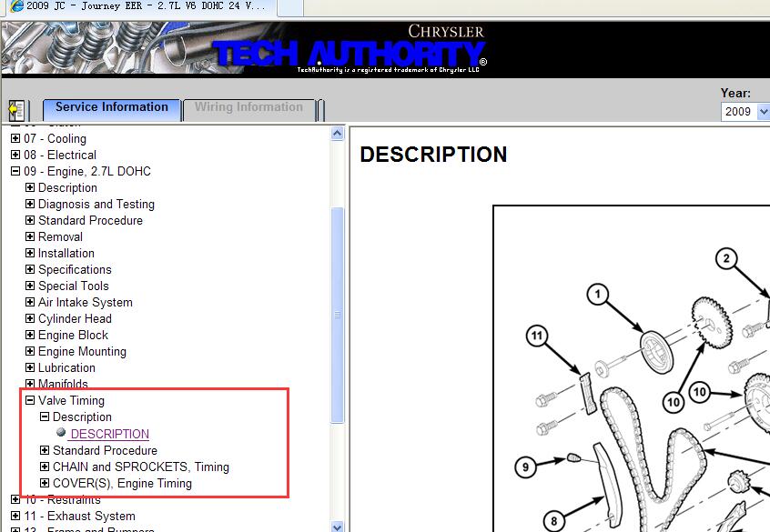Select the 2009 JC Journey browser tab
Viewport: 770px width, 532px height.
pyautogui.click(x=141, y=6)
